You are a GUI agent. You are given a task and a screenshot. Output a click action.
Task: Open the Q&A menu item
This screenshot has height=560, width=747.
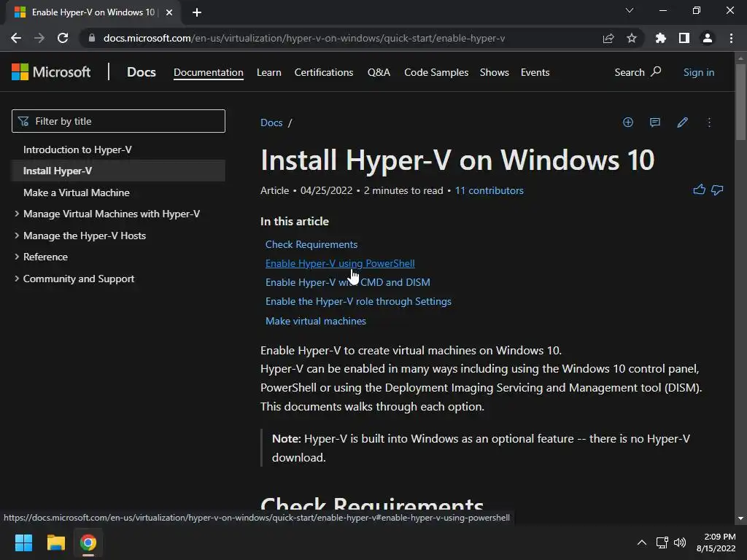(379, 72)
